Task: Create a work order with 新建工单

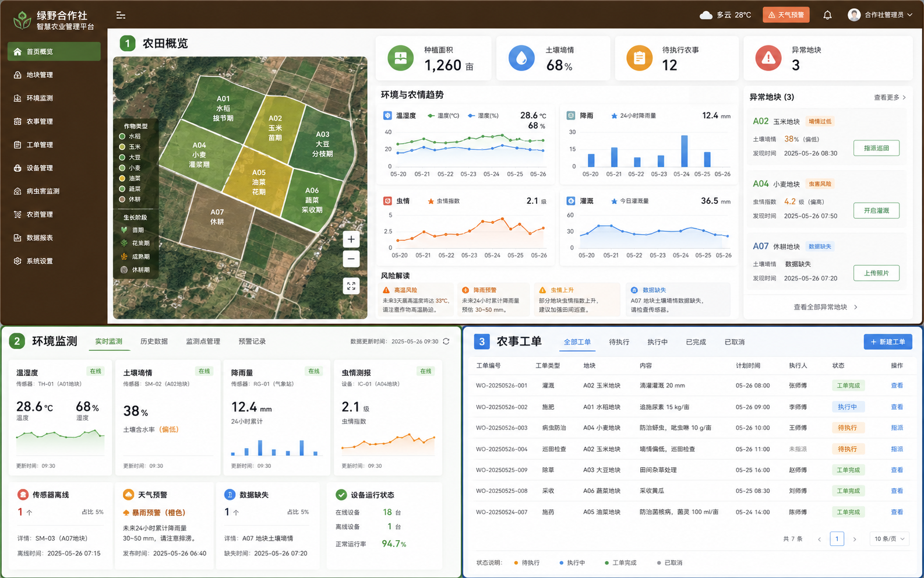Action: [888, 342]
